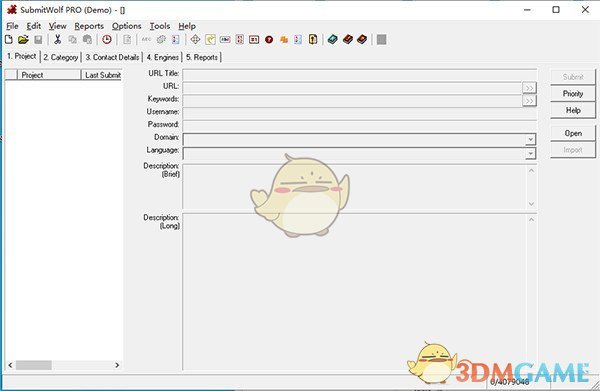Switch to the 2. Category tab
The width and height of the screenshot is (600, 391).
pyautogui.click(x=61, y=57)
